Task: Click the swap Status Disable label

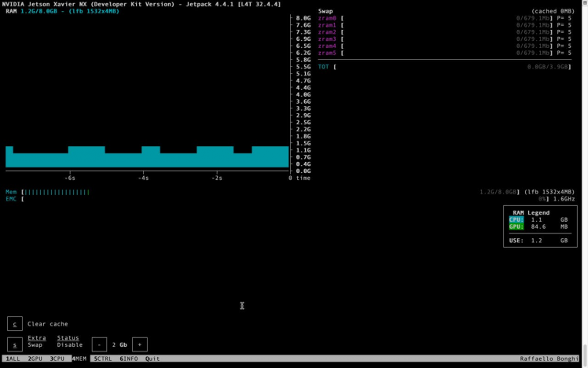Action: [x=69, y=344]
